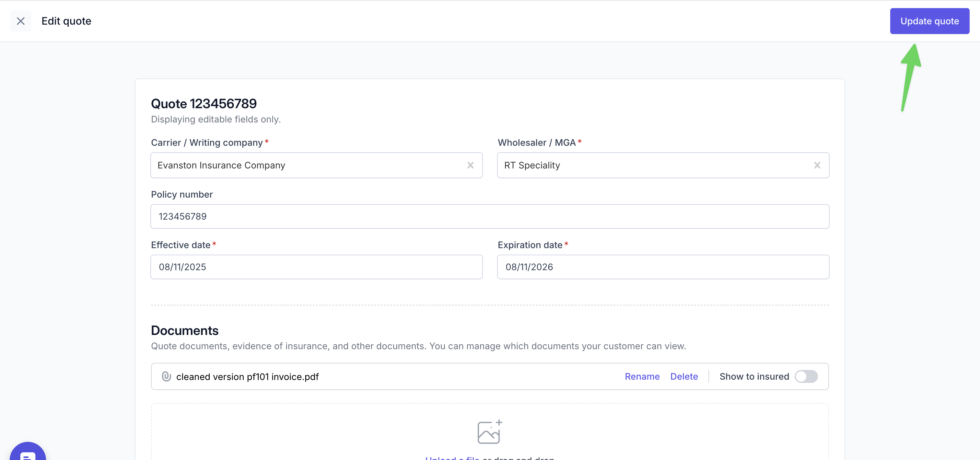Clear the RT Speciality wholesaler selection

pos(817,165)
